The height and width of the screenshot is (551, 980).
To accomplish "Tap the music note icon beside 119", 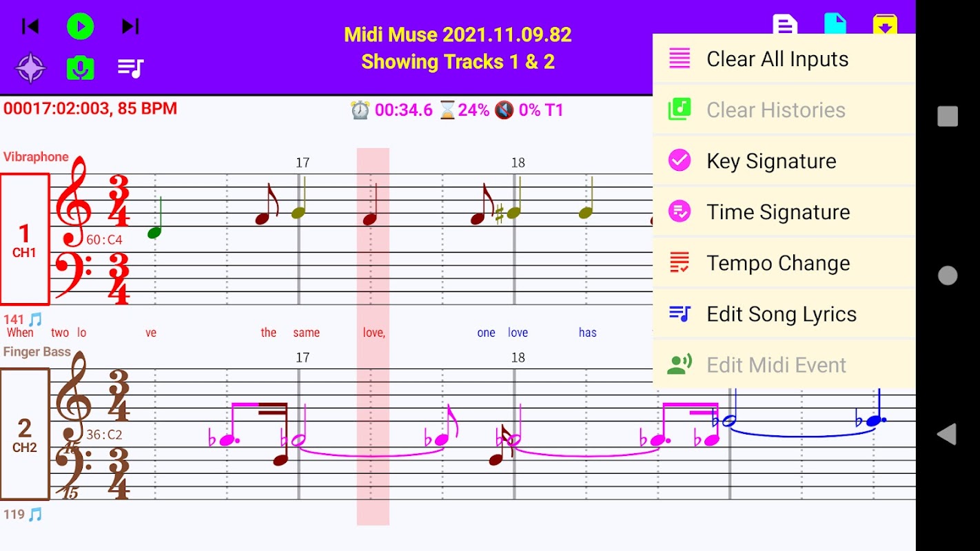I will pos(35,514).
